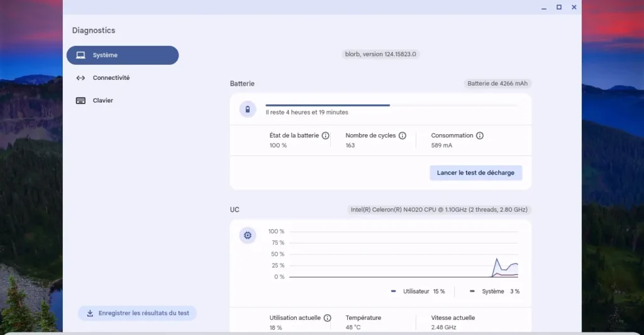The height and width of the screenshot is (335, 644).
Task: Show info for Nombre de cycles
Action: click(x=402, y=135)
